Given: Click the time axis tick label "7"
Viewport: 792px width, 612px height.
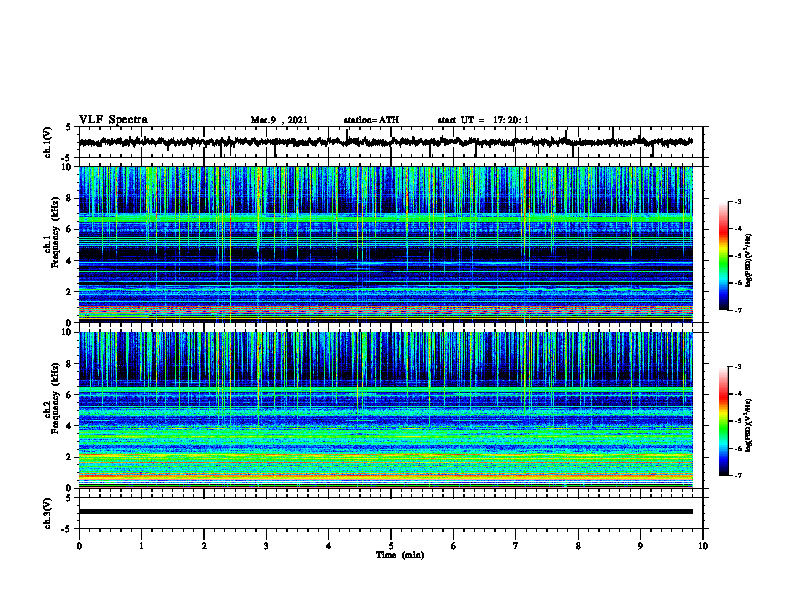Looking at the screenshot, I should [516, 546].
